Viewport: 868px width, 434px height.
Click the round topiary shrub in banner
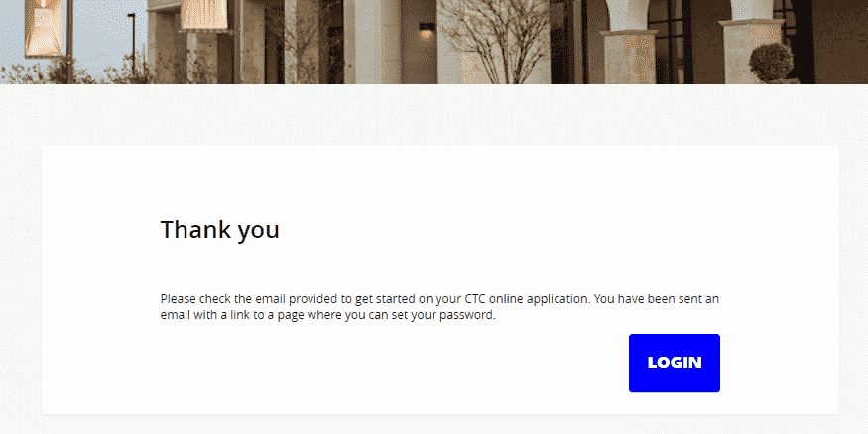click(770, 62)
